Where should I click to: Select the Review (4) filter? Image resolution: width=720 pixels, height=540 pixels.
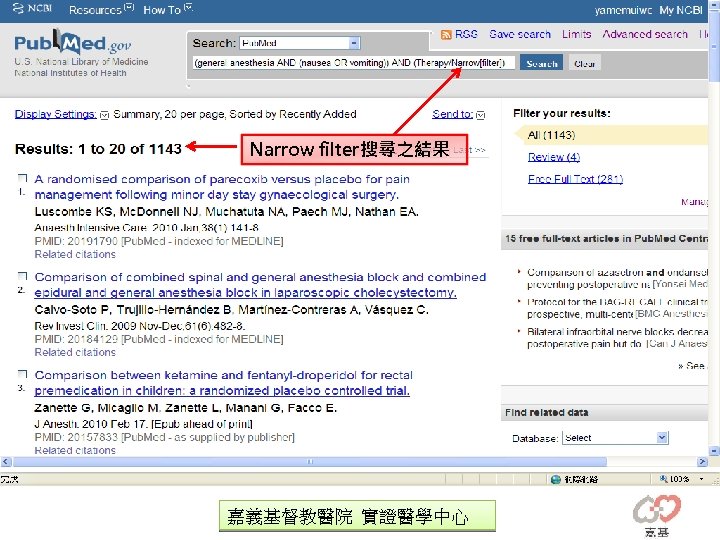click(x=554, y=157)
